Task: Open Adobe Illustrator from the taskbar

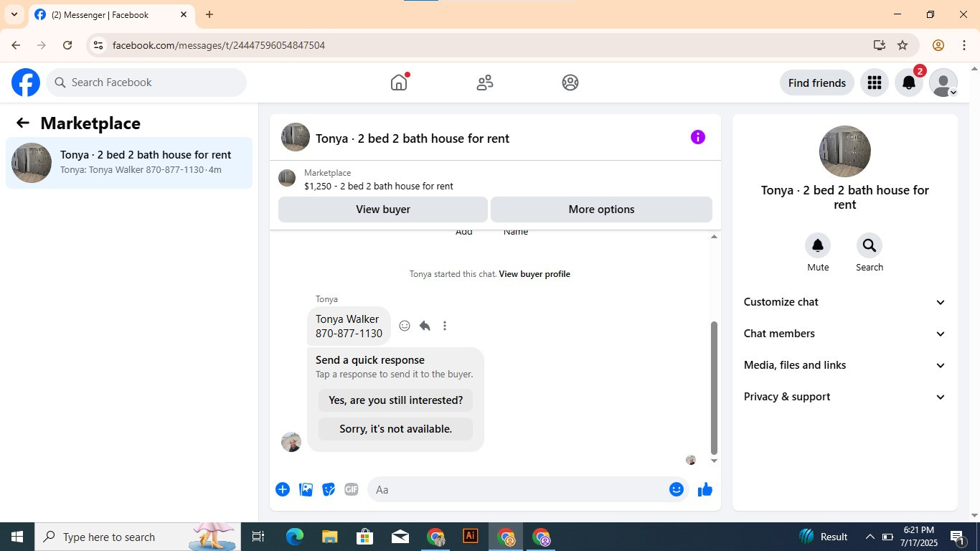Action: tap(471, 537)
